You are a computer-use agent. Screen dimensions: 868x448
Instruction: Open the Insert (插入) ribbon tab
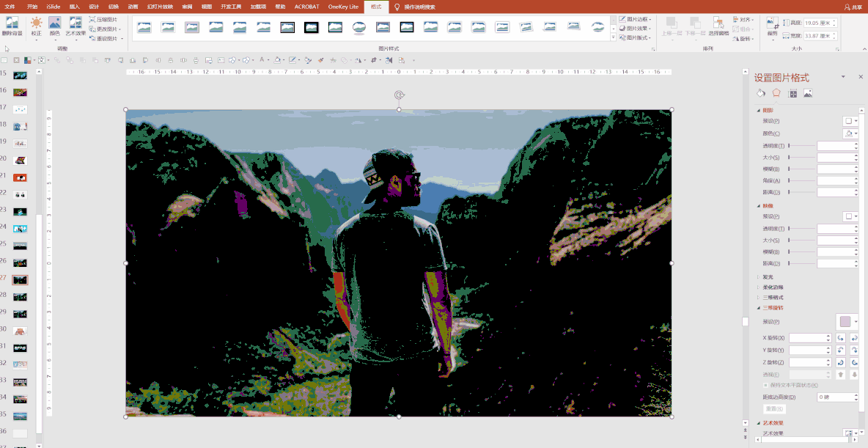(x=75, y=7)
